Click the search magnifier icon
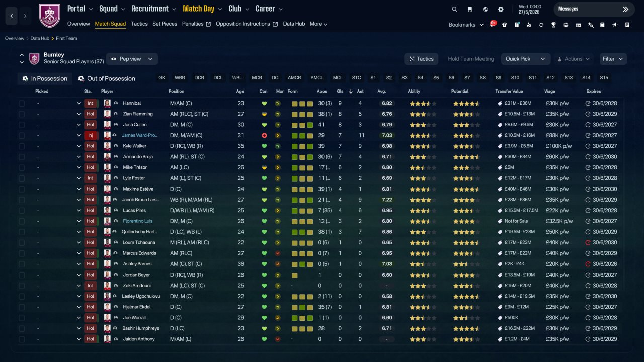 point(454,9)
